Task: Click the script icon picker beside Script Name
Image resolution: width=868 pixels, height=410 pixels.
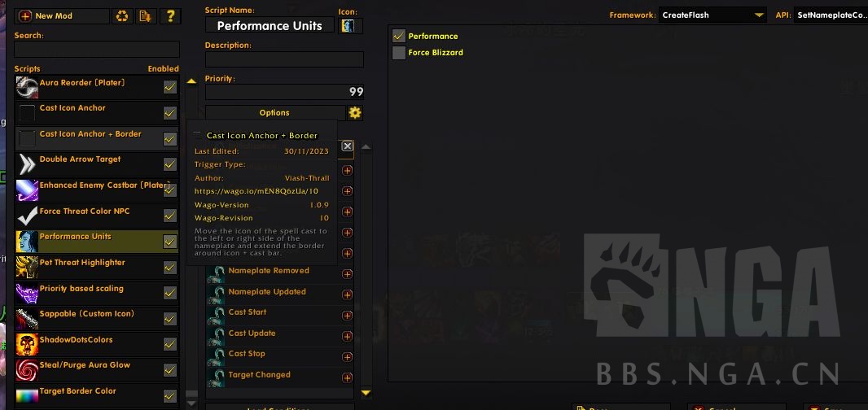Action: 350,26
